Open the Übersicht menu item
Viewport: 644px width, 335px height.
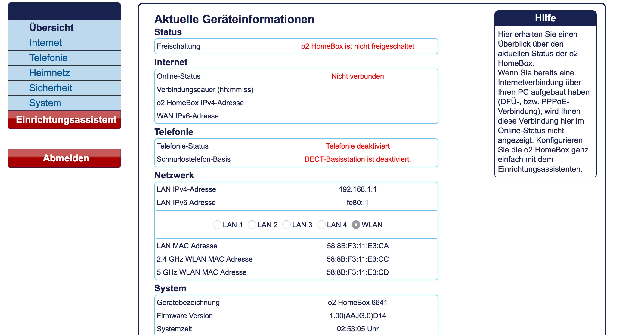tap(51, 28)
